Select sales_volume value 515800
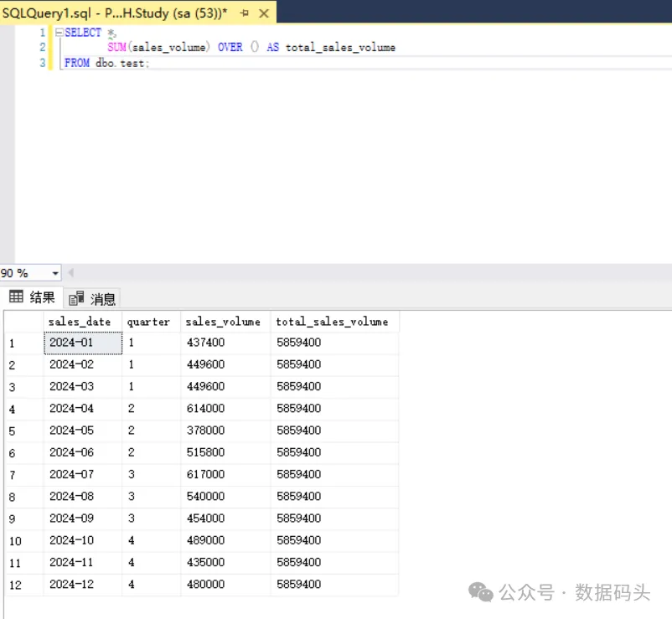The width and height of the screenshot is (672, 619). click(225, 452)
